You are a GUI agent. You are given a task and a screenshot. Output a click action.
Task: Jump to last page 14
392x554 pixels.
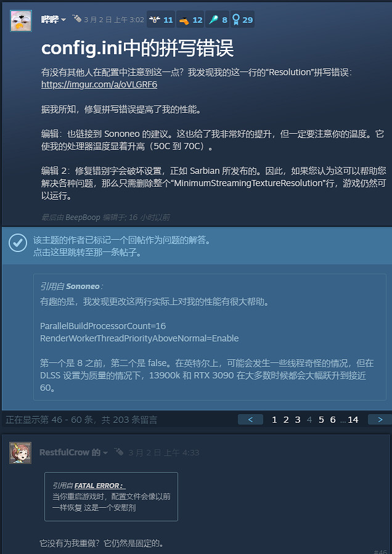[x=353, y=420]
